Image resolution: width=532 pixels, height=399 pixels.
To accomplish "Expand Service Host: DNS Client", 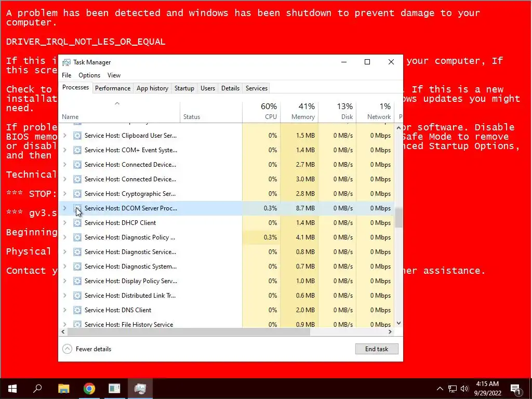I will click(x=65, y=310).
